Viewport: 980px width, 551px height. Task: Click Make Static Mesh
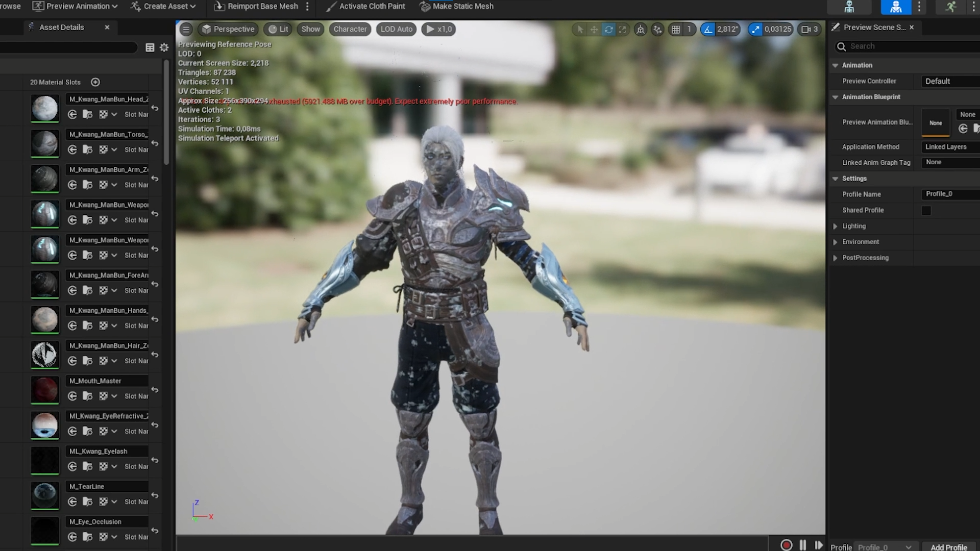(456, 6)
